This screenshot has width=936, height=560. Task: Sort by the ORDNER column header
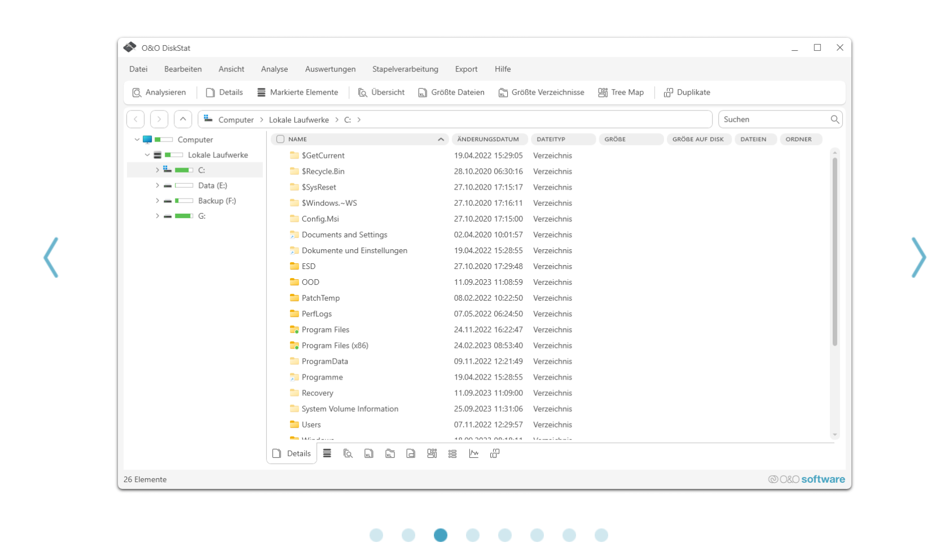click(801, 139)
